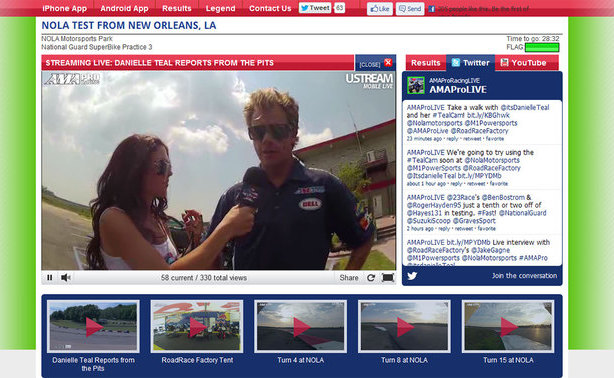
Task: Play the Turn 8 at NOLA camera thumbnail
Action: coord(405,326)
